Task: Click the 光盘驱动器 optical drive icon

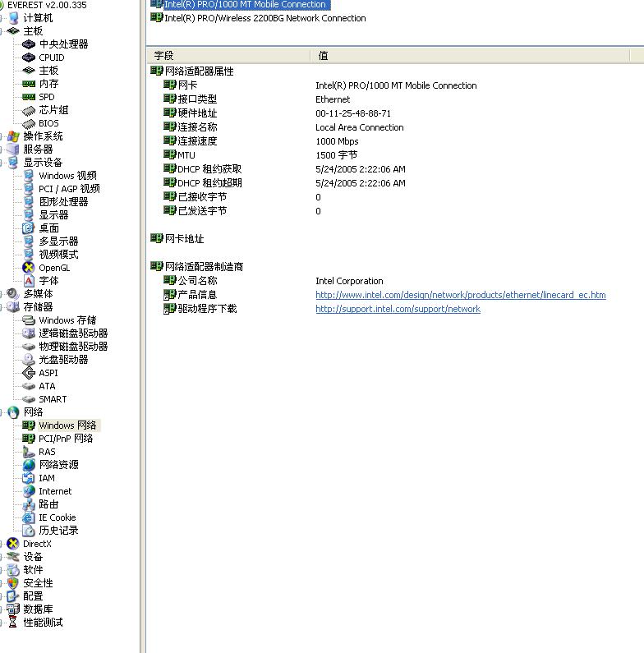Action: pos(28,360)
